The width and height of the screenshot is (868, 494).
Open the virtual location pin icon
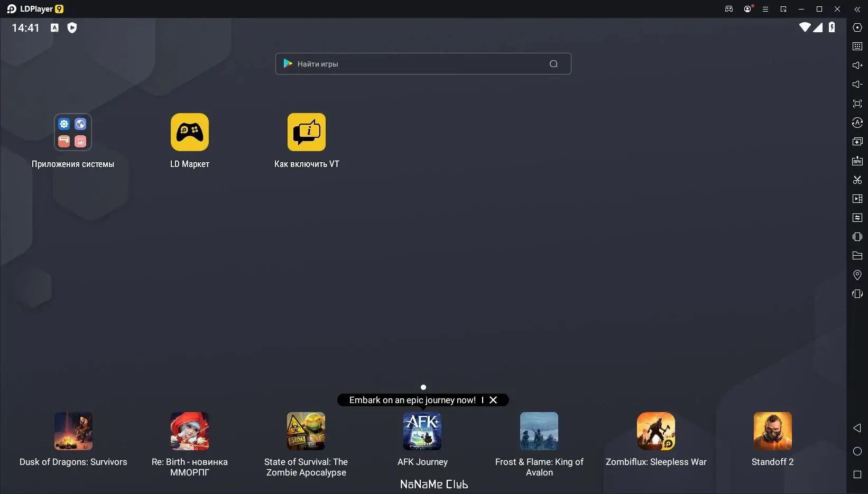point(857,275)
